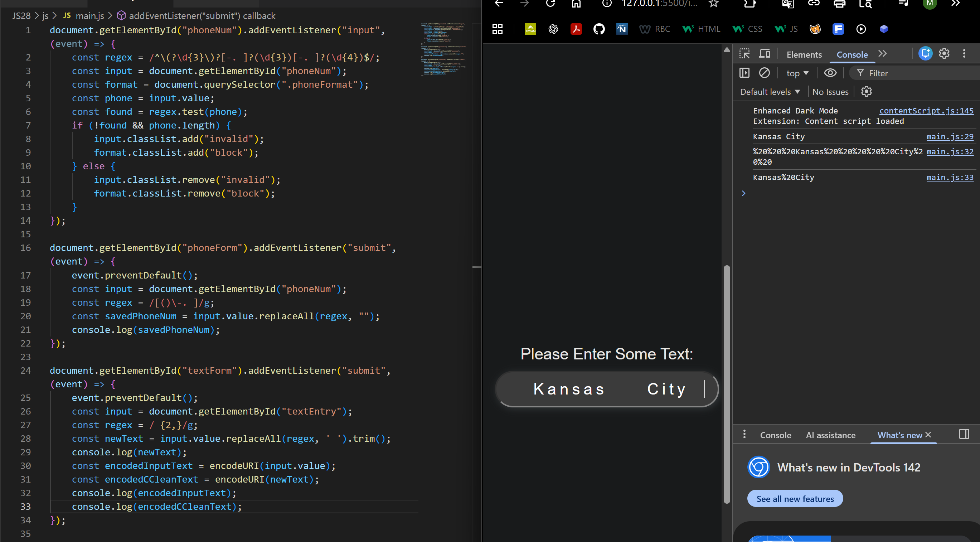The width and height of the screenshot is (980, 542).
Task: Open the main.js:29 source link
Action: click(950, 137)
